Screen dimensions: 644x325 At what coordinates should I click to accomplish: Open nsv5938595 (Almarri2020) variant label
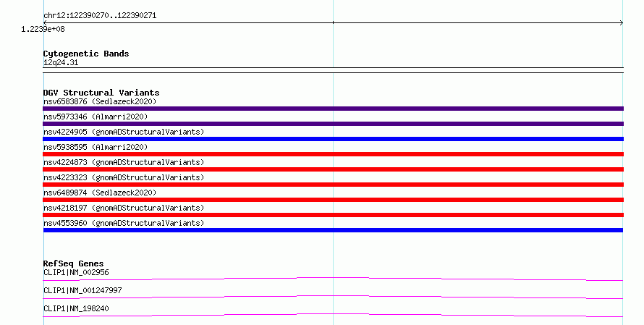tap(96, 147)
